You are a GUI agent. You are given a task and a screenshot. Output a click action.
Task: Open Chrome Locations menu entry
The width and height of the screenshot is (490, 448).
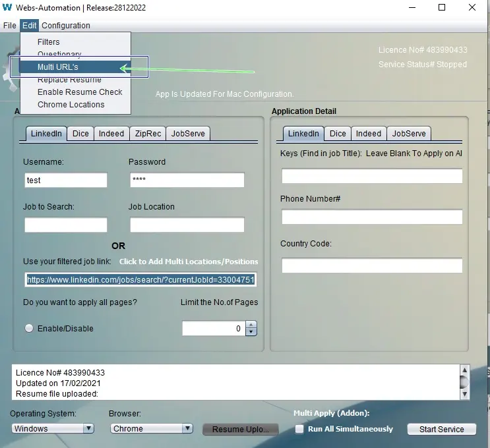(75, 105)
